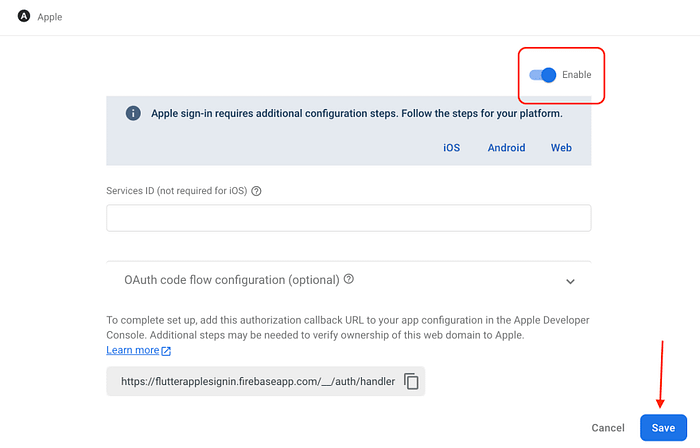
Task: Click the info icon in the notice banner
Action: pos(133,113)
